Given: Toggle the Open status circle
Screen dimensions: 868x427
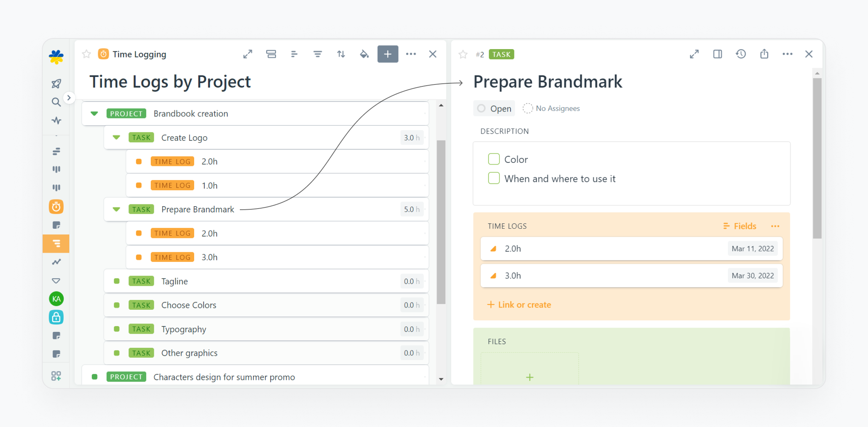Looking at the screenshot, I should 482,108.
